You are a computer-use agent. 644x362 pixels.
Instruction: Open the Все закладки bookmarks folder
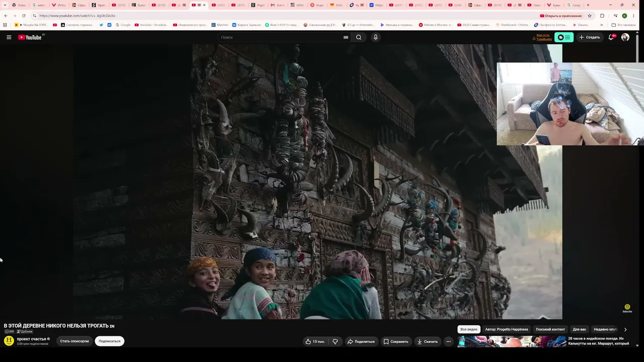tap(623, 25)
